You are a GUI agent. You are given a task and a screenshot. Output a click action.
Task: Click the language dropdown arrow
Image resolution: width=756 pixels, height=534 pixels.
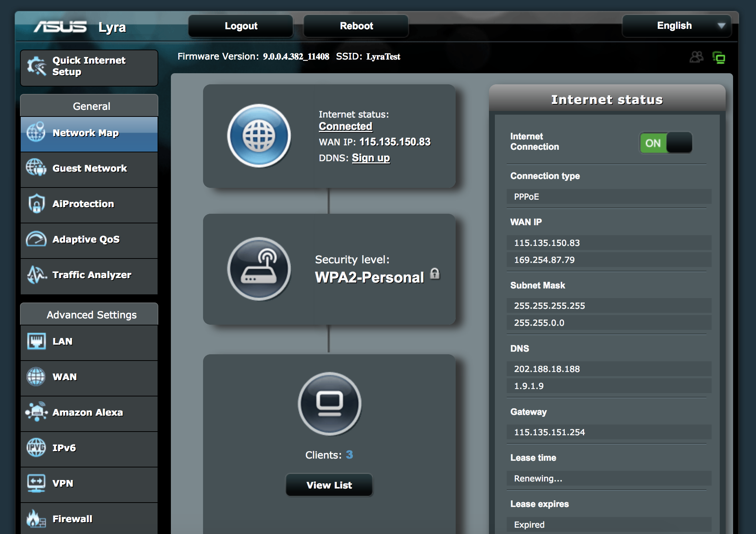[x=721, y=26]
